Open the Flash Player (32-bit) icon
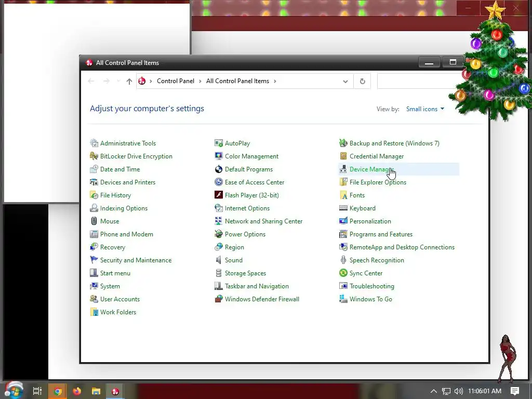Image resolution: width=532 pixels, height=399 pixels. click(219, 195)
